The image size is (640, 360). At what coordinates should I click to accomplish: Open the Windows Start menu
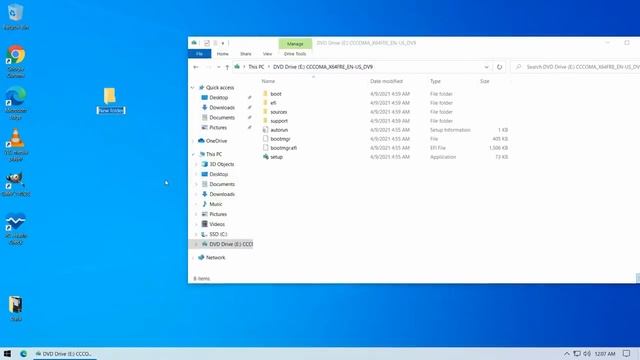tap(7, 353)
